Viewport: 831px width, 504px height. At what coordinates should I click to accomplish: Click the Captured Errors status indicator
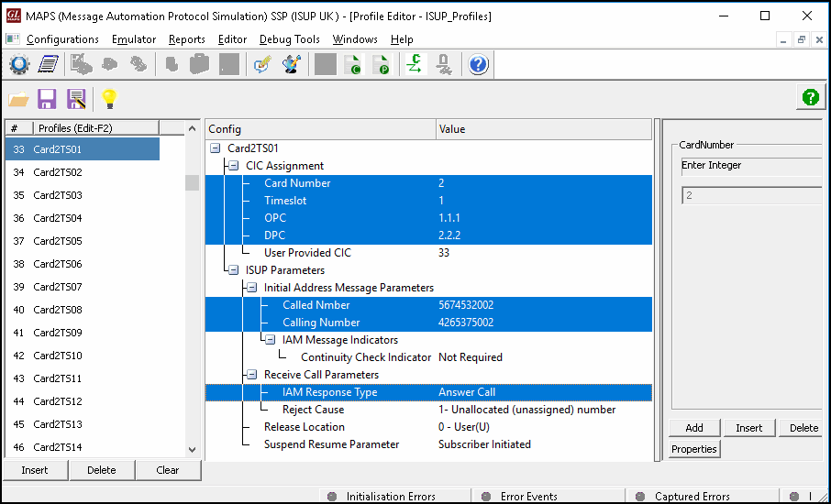pos(685,497)
